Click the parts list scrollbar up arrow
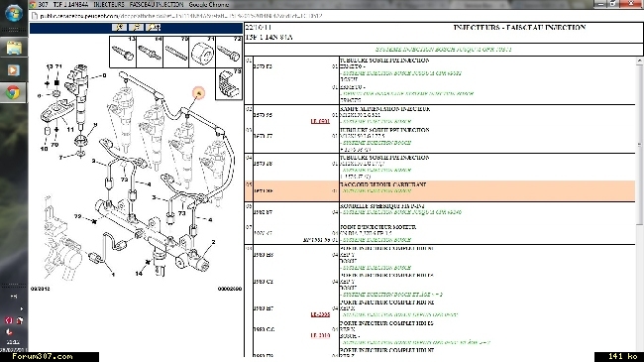This screenshot has width=644, height=362. pos(639,60)
